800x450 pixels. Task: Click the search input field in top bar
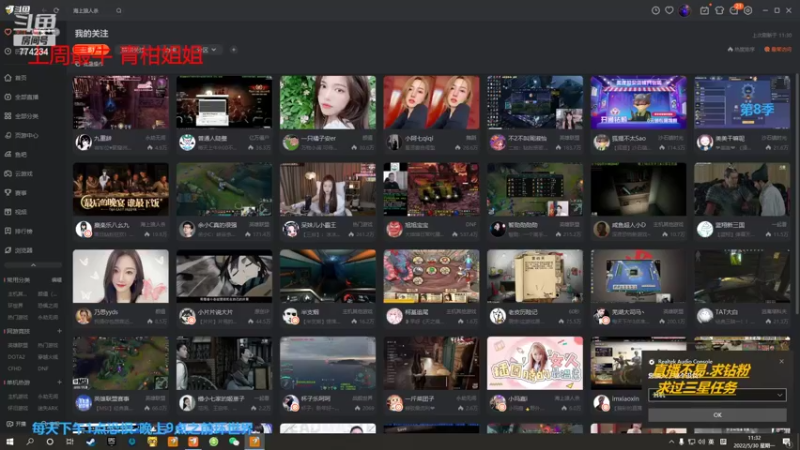[x=92, y=10]
